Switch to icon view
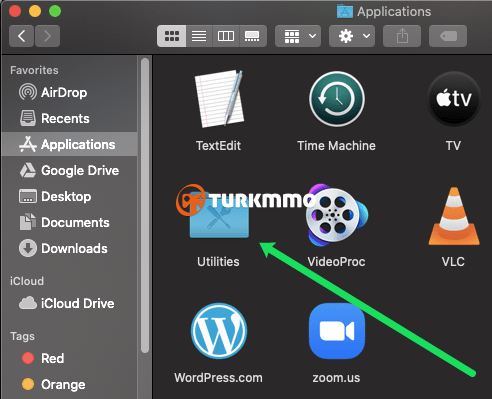This screenshot has width=492, height=399. coord(172,36)
